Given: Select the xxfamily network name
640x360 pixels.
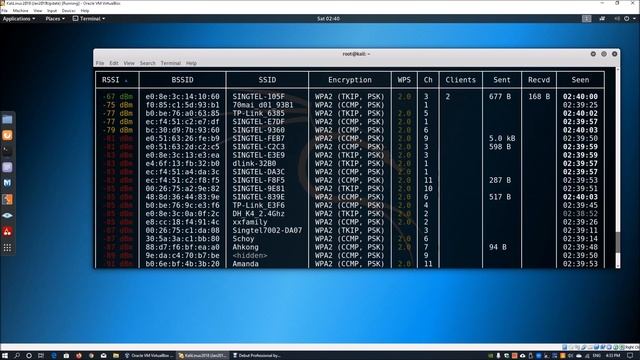Looking at the screenshot, I should tap(250, 222).
